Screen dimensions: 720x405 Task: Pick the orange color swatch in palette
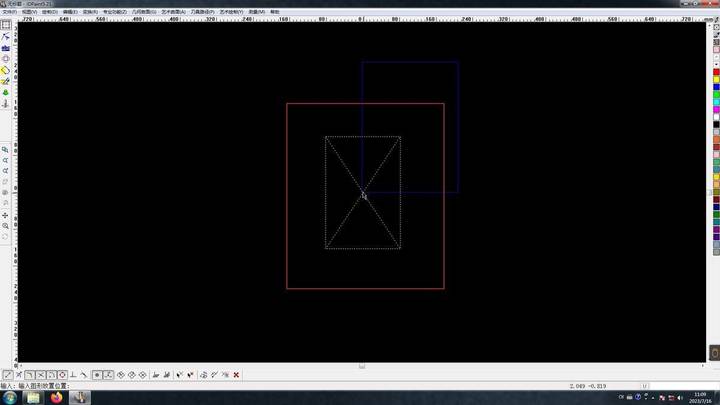coord(716,140)
